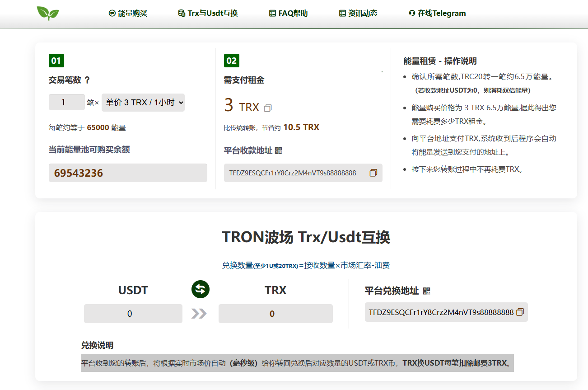Click the 10.5 TRX savings text
This screenshot has width=588, height=390.
pos(301,127)
